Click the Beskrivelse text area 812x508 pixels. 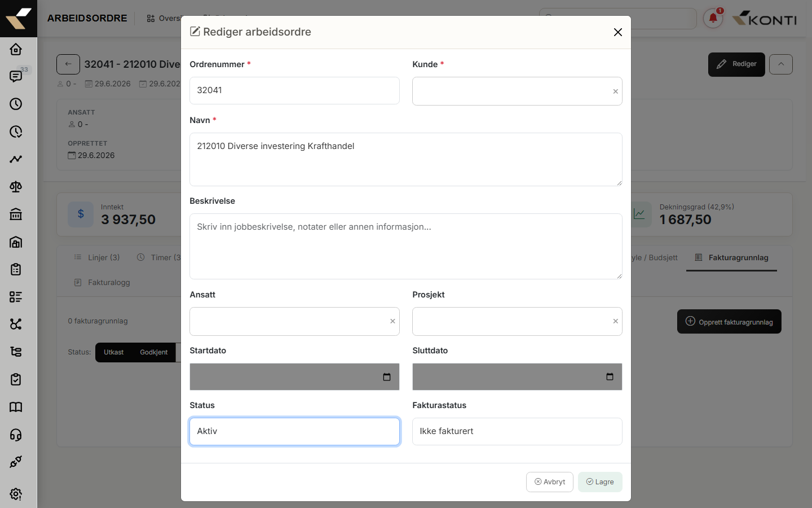click(x=406, y=246)
